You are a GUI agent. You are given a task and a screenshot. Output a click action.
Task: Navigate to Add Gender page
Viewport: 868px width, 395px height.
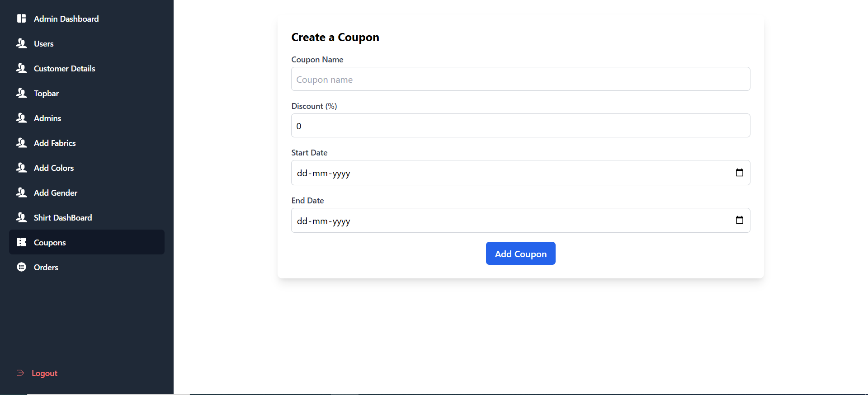[55, 193]
